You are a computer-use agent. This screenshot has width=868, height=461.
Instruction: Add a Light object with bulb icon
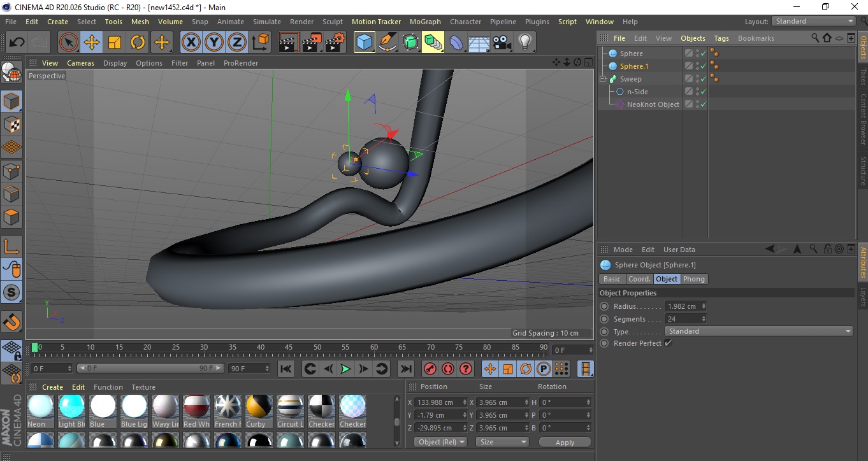pos(524,43)
